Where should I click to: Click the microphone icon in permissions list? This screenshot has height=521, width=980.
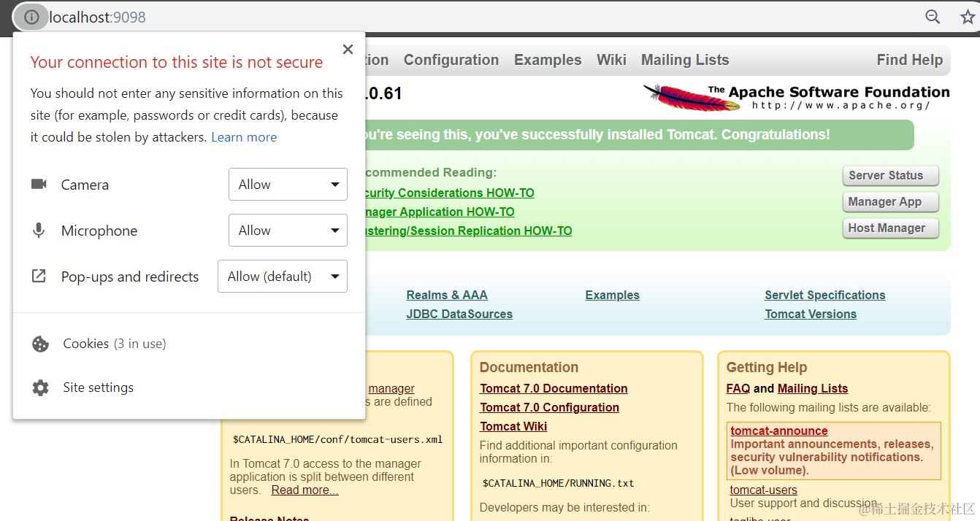click(x=39, y=231)
